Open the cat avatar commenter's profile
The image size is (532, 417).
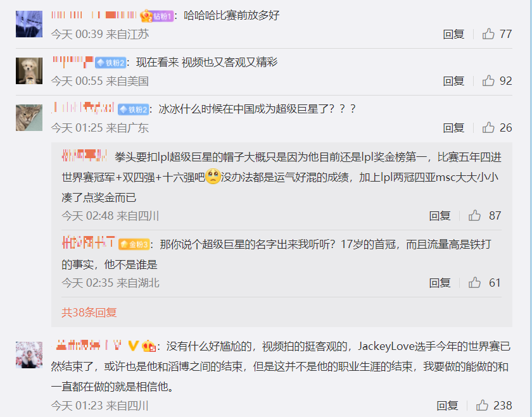[x=29, y=118]
